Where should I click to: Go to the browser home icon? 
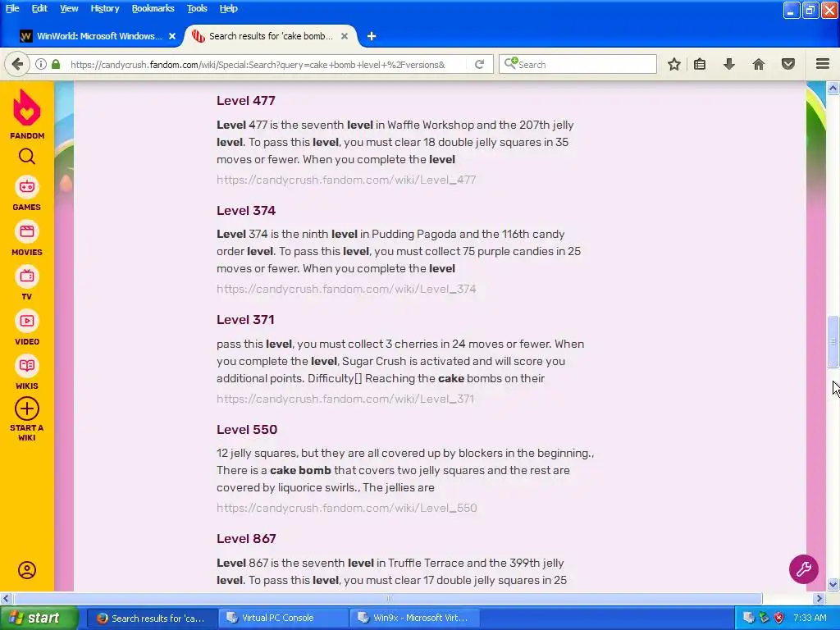(759, 64)
